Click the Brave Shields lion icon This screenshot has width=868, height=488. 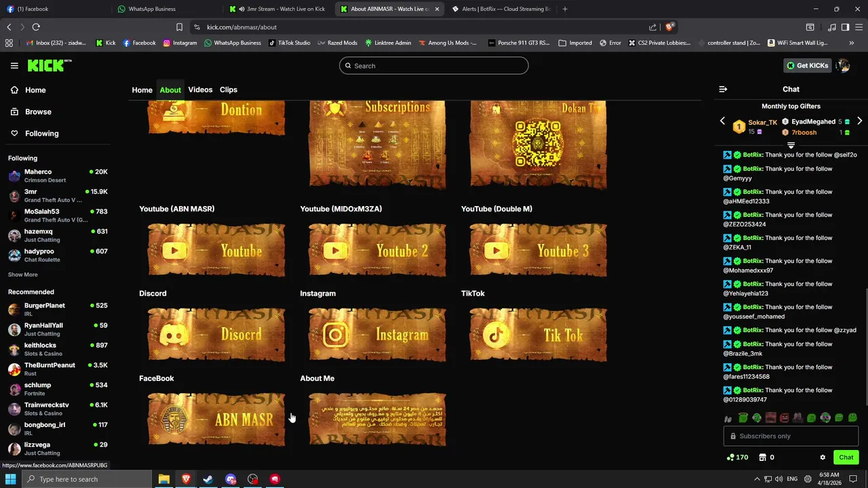pos(669,27)
